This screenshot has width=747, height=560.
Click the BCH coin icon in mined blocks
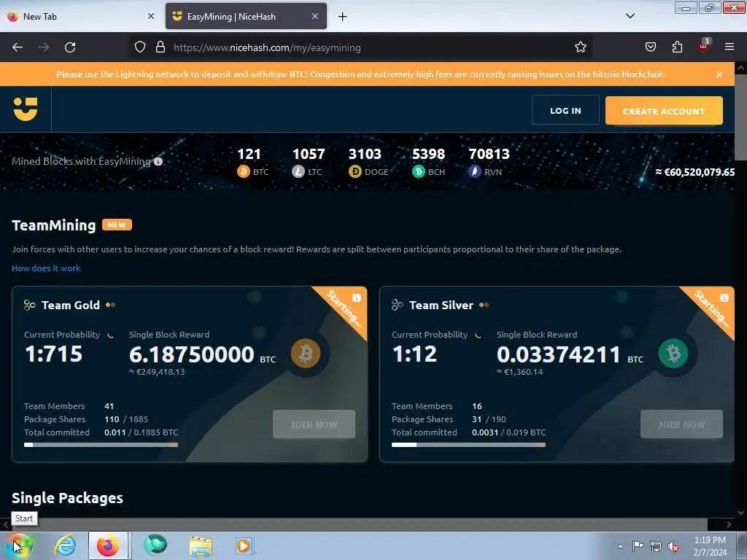(x=418, y=171)
